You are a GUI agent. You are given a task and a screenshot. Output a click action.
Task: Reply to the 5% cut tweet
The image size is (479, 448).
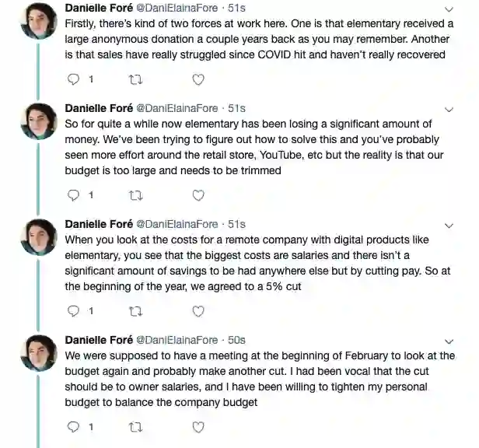74,311
